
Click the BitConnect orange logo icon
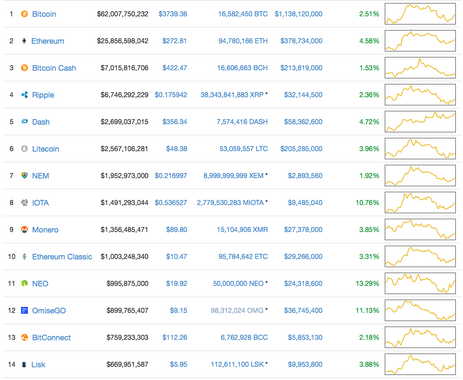(x=24, y=337)
